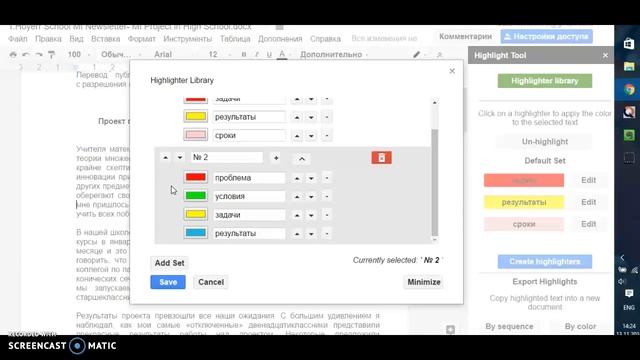Move yellow задачи highlighter up in set № 2
The image size is (640, 360).
[297, 215]
